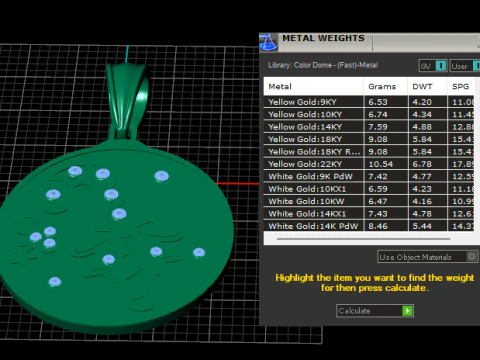Click the 10.54 grams cell
The height and width of the screenshot is (360, 480).
click(386, 164)
